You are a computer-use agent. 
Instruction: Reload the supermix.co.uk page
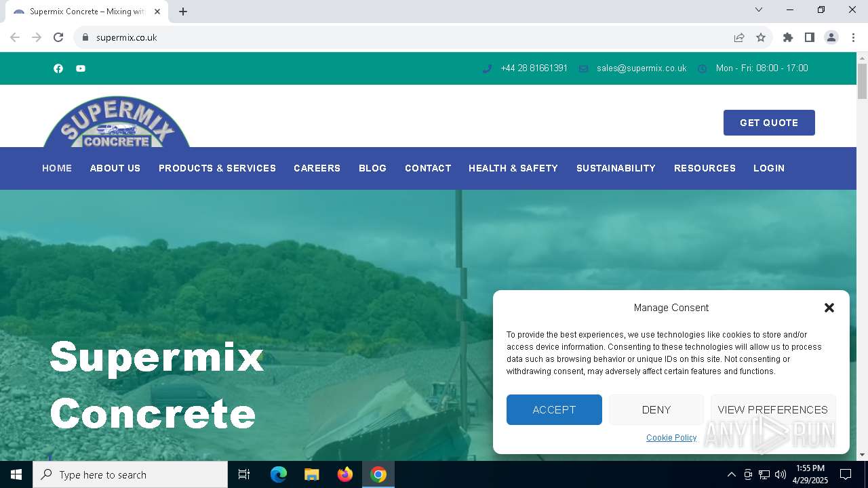(x=58, y=37)
